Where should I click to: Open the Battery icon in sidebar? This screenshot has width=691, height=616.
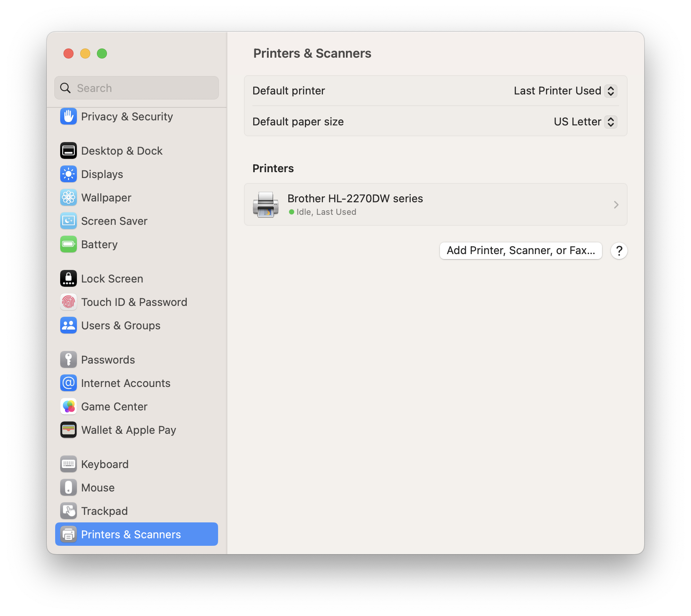(69, 244)
